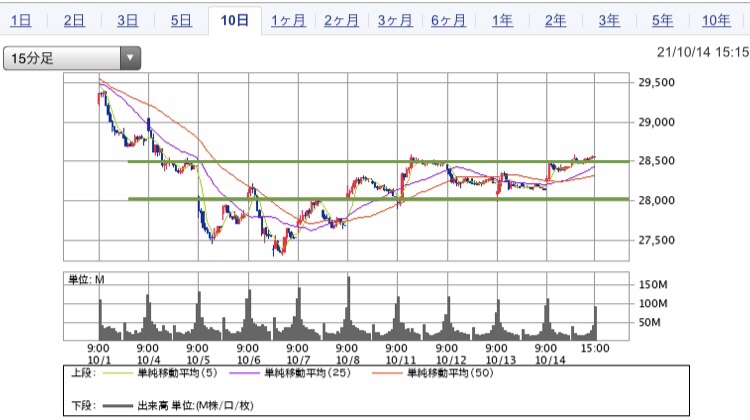Click the 21/10/14 15:15 timestamp
Image resolution: width=750 pixels, height=420 pixels.
pos(703,52)
